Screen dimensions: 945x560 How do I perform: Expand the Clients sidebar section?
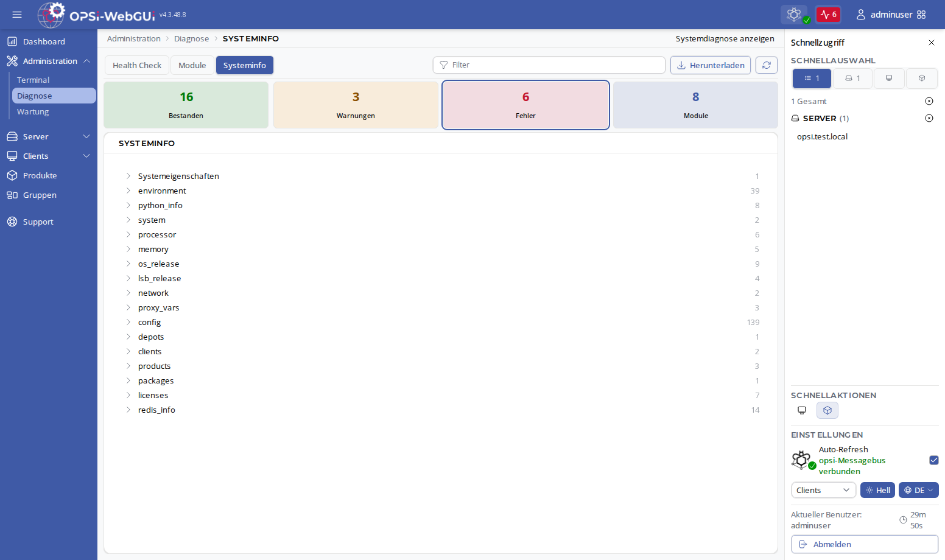[49, 156]
